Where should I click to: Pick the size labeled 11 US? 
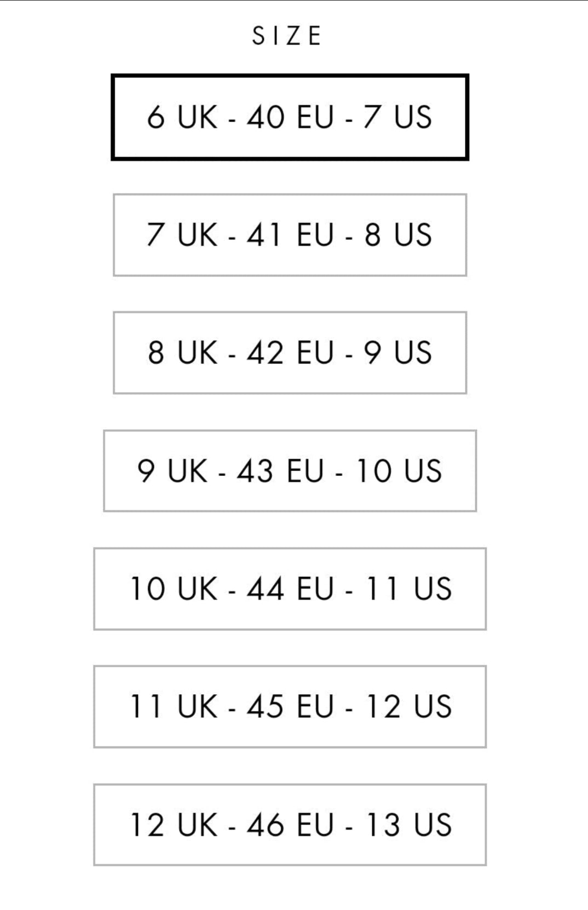pyautogui.click(x=290, y=589)
